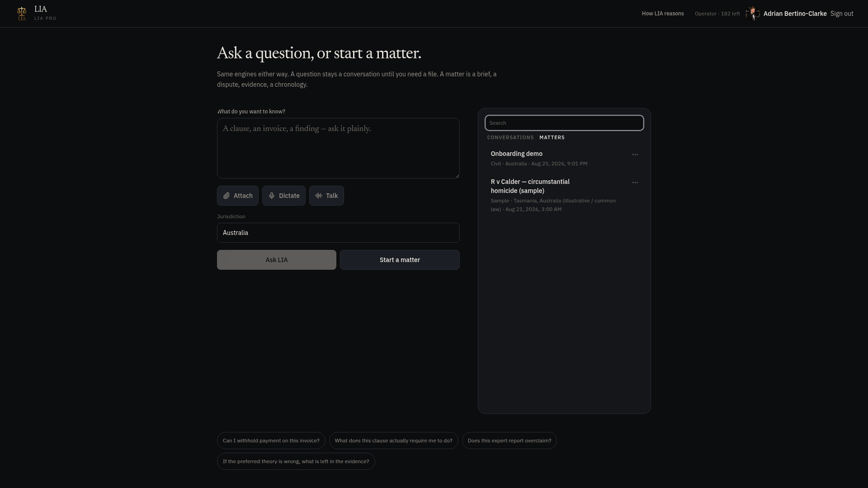Click the Start a matter button
Screen dimensions: 868x488
[400, 260]
